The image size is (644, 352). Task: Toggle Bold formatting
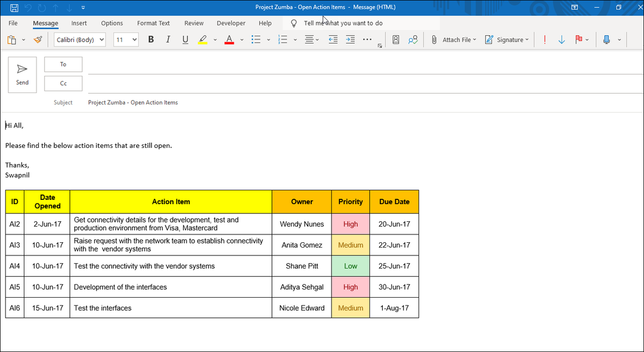tap(151, 40)
